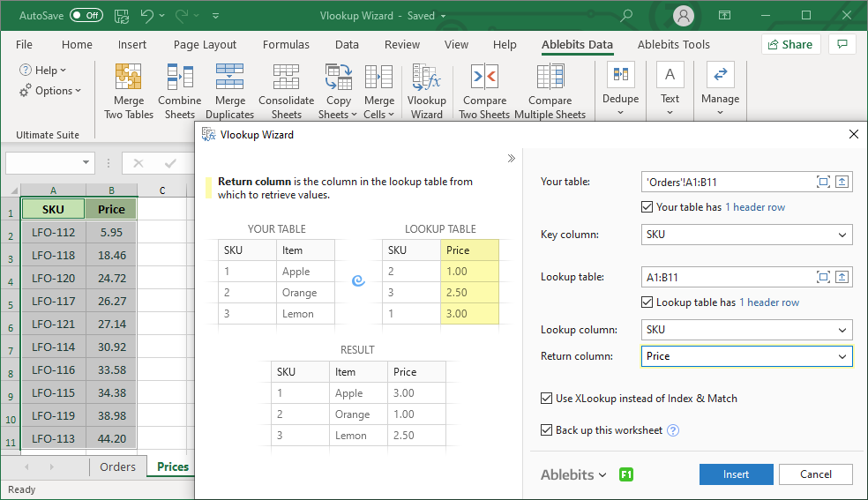
Task: Collapse the wizard help pane chevron
Action: tap(511, 159)
